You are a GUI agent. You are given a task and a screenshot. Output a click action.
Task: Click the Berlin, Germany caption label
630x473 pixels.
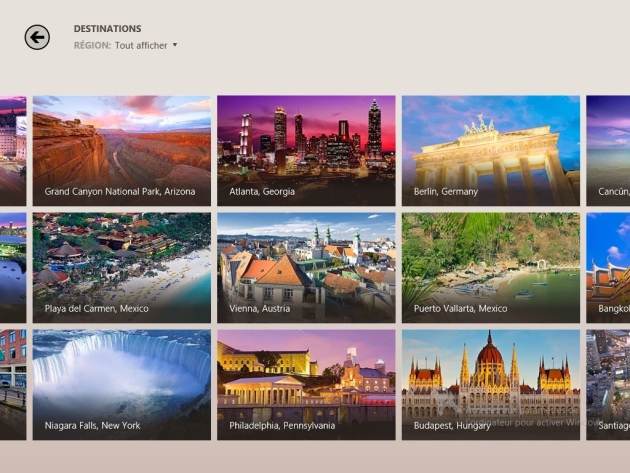pyautogui.click(x=446, y=192)
